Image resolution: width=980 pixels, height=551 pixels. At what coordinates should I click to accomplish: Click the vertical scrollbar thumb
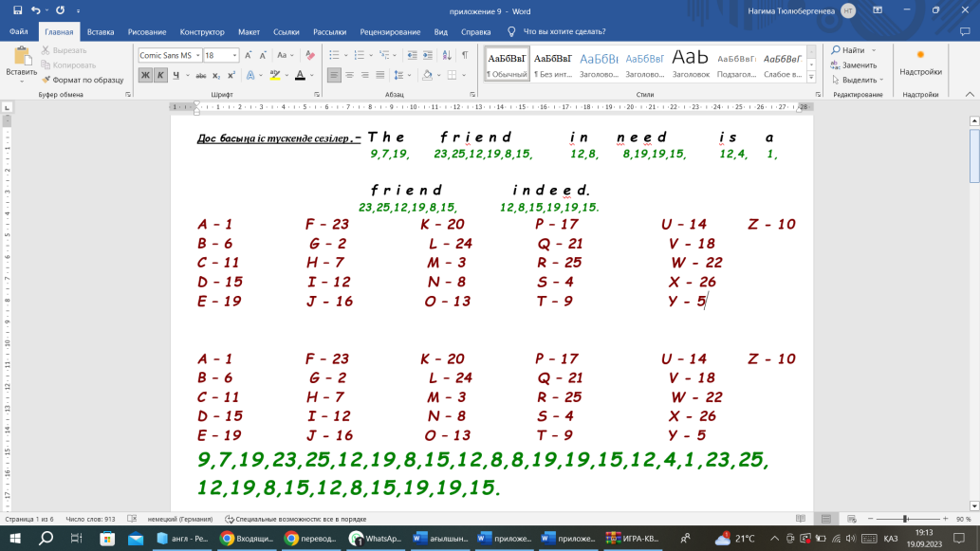[x=974, y=156]
